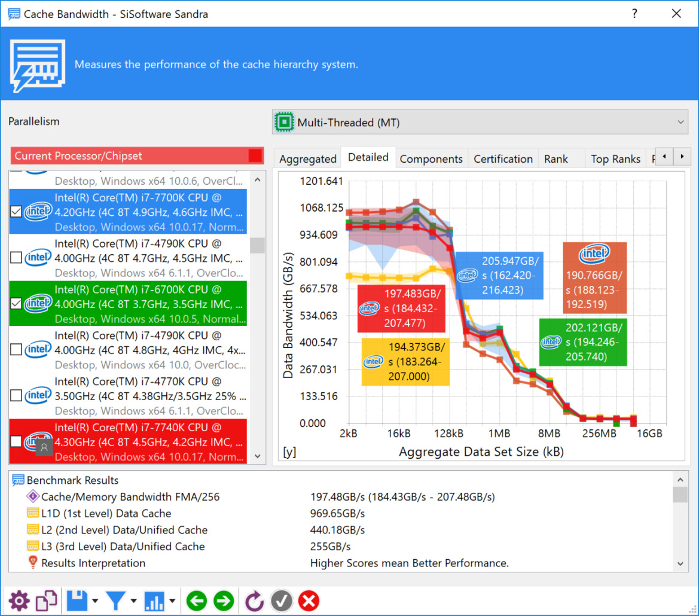
Task: Click processor list scroll up arrow
Action: click(257, 179)
